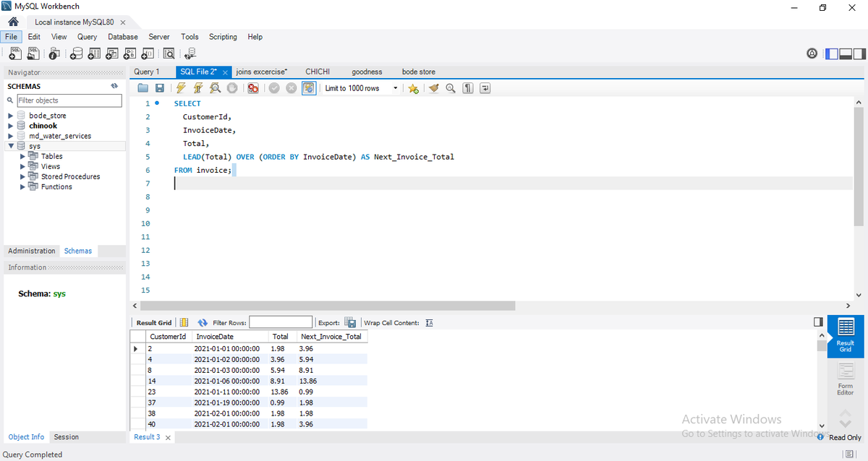Toggle the sidebar panel visibility button
The height and width of the screenshot is (461, 868).
pyautogui.click(x=832, y=53)
